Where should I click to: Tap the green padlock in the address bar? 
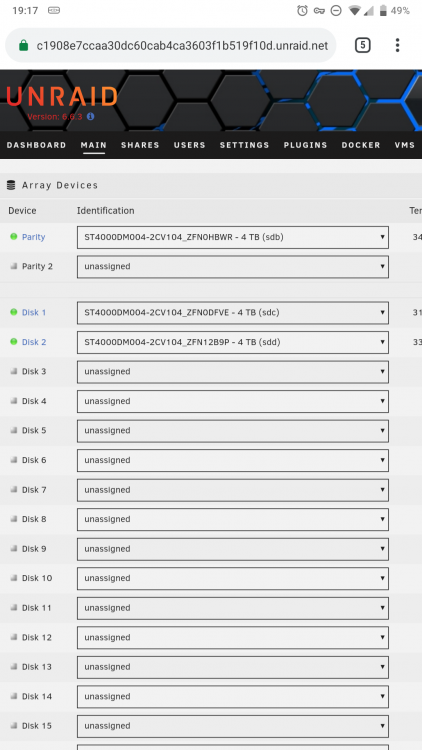coord(23,45)
